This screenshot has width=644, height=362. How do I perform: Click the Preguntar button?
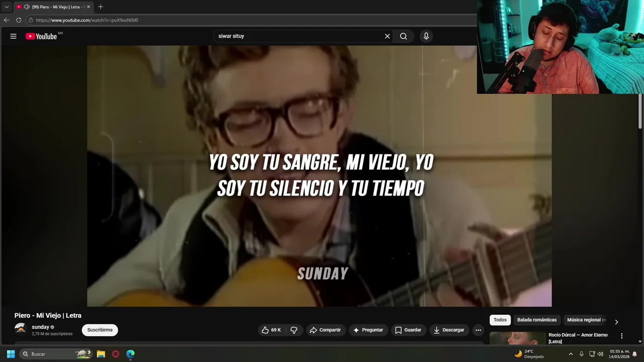click(368, 330)
